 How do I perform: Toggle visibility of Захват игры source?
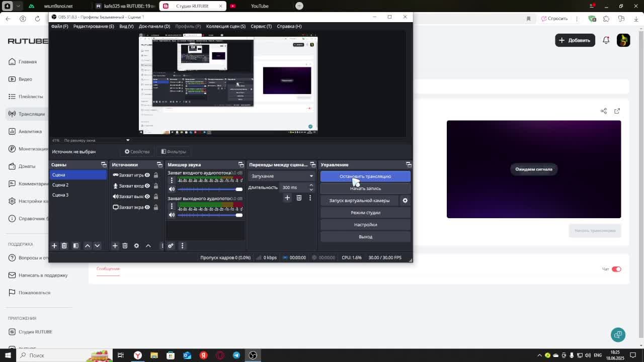coord(147,175)
